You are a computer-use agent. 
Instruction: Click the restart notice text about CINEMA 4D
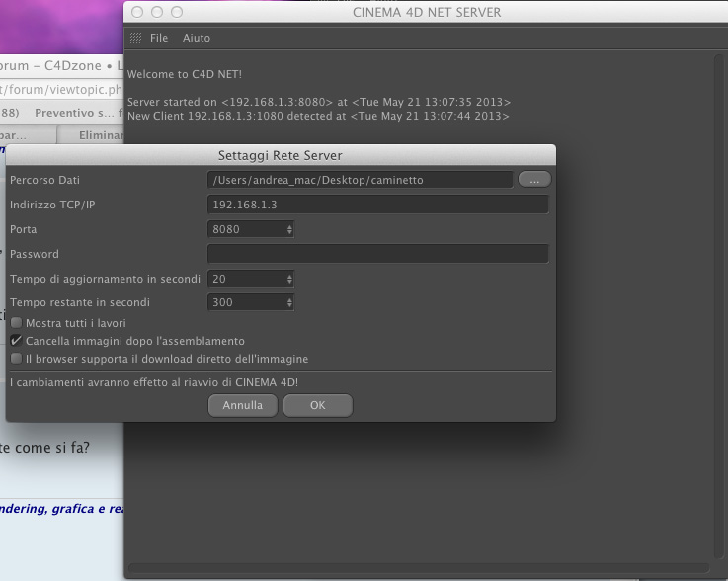[x=154, y=382]
